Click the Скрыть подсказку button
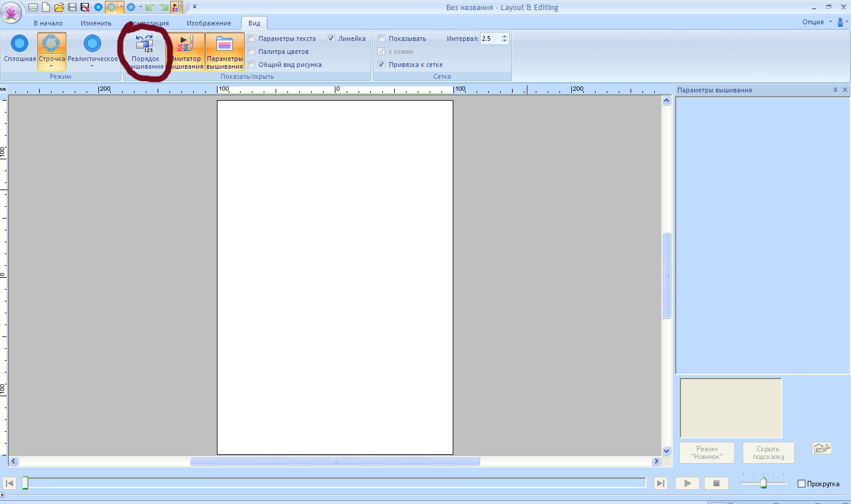 click(x=768, y=453)
